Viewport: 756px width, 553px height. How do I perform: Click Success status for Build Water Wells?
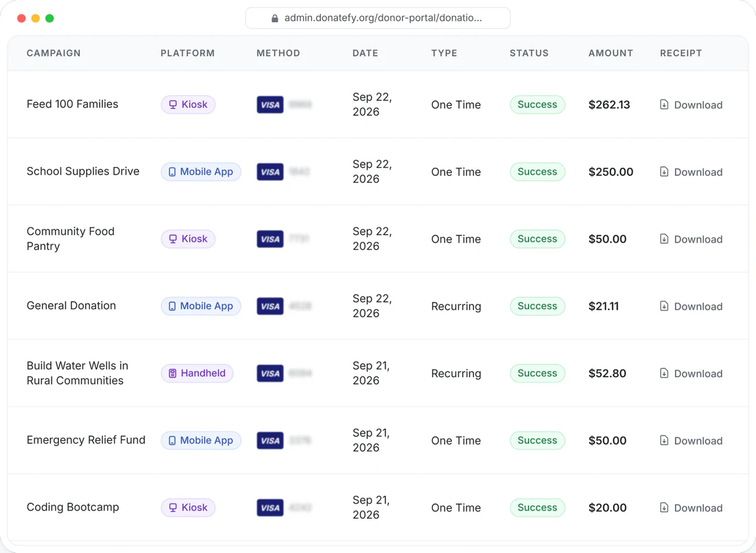click(537, 373)
